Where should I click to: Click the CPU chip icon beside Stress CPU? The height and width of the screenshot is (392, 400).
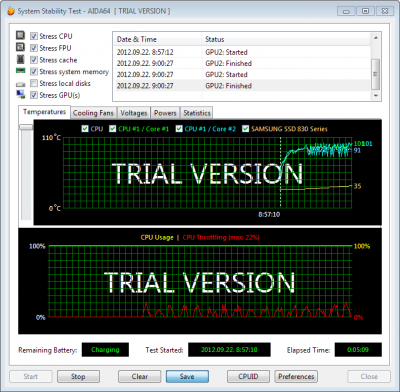coord(21,35)
